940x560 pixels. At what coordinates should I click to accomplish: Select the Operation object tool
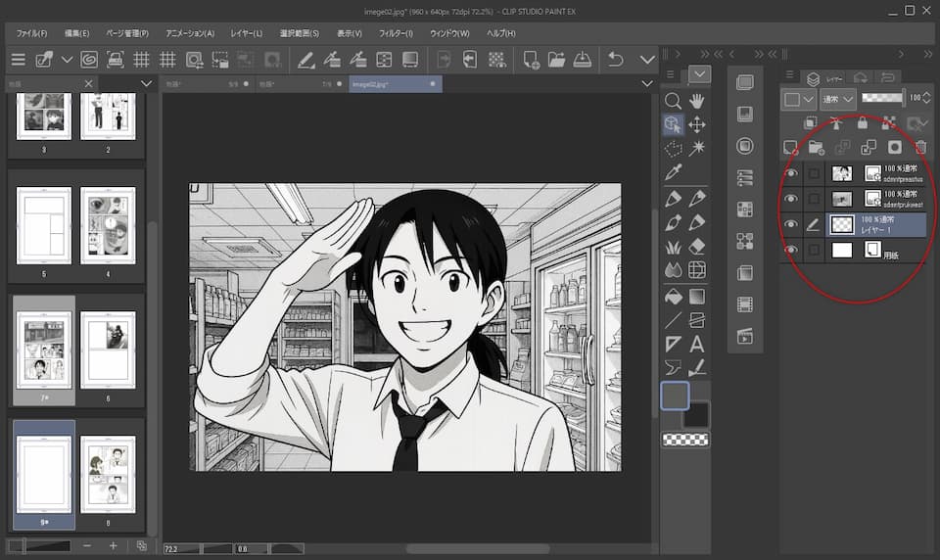pyautogui.click(x=673, y=124)
